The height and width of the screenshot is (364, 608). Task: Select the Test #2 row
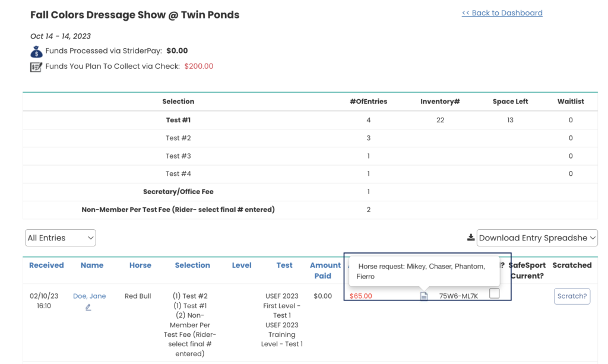click(178, 138)
